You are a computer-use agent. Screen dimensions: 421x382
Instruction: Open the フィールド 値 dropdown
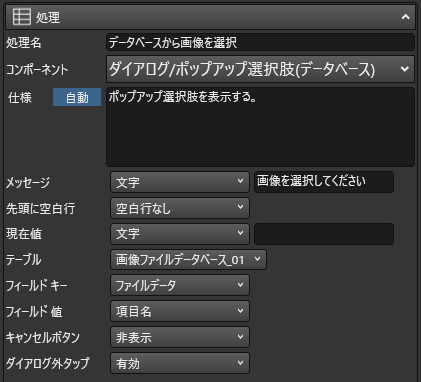(x=180, y=311)
